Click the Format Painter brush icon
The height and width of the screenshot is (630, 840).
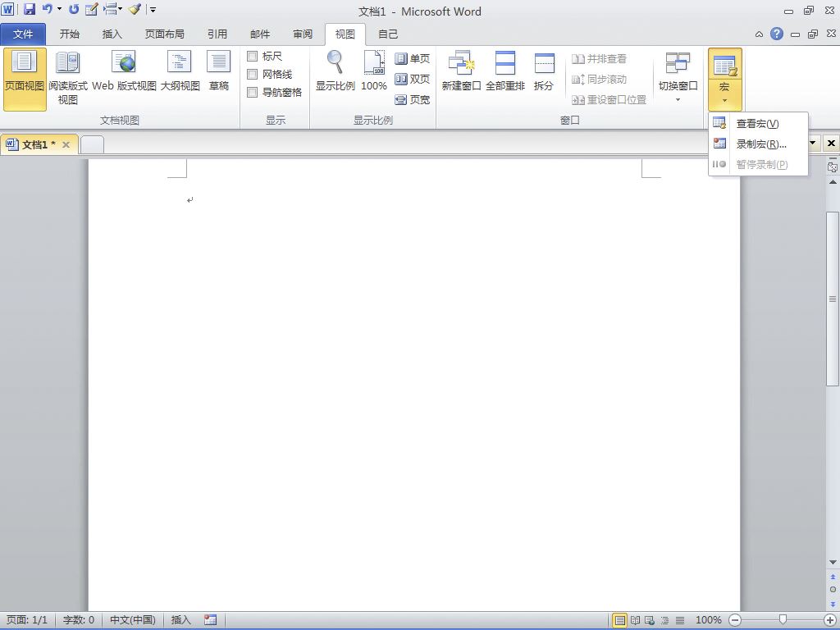pyautogui.click(x=134, y=9)
